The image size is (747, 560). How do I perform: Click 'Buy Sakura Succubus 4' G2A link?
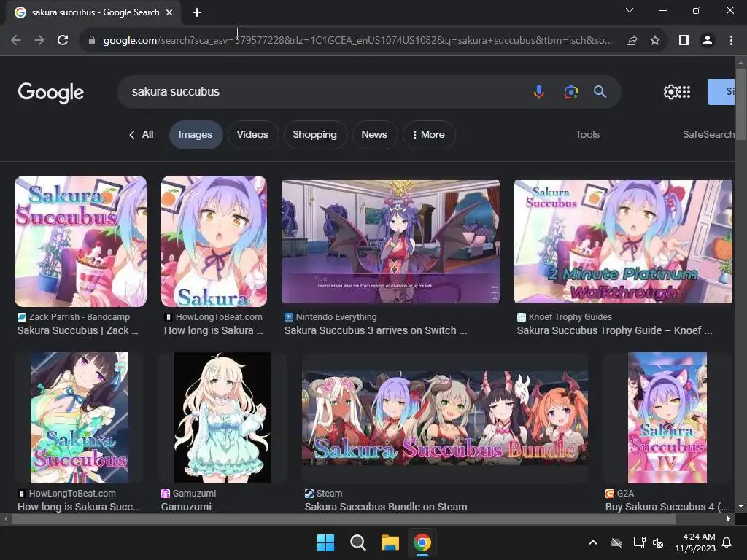click(x=667, y=507)
